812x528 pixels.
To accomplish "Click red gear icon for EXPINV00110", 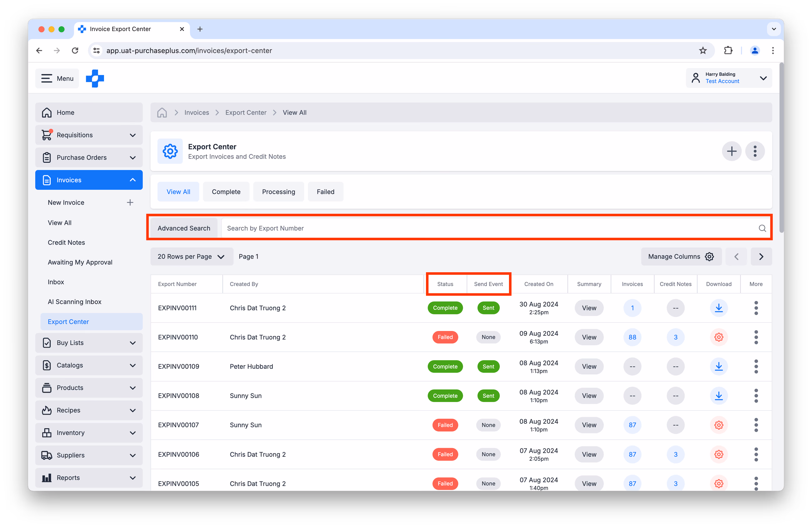I will click(x=719, y=337).
